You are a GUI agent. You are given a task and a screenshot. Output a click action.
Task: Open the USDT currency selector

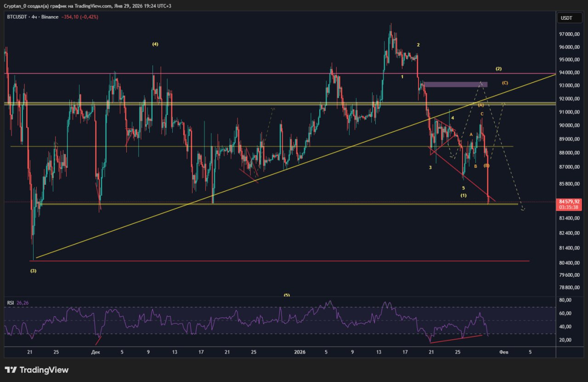click(x=565, y=18)
